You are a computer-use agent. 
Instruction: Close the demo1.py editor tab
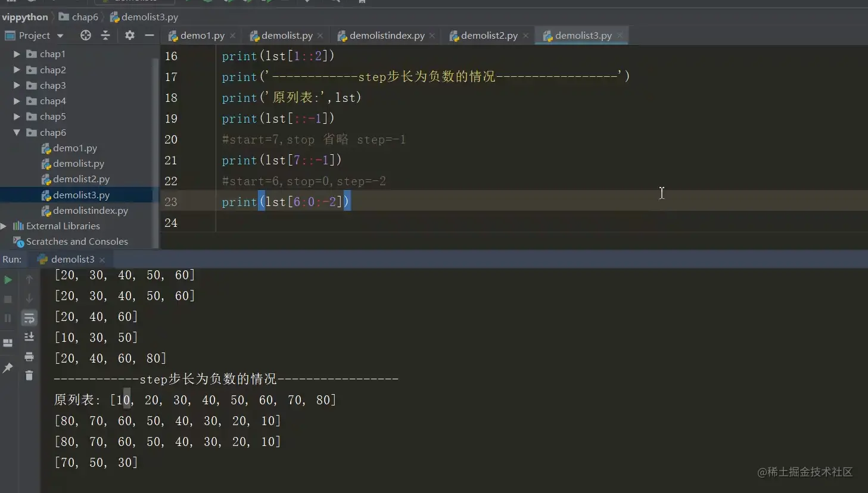click(x=233, y=36)
